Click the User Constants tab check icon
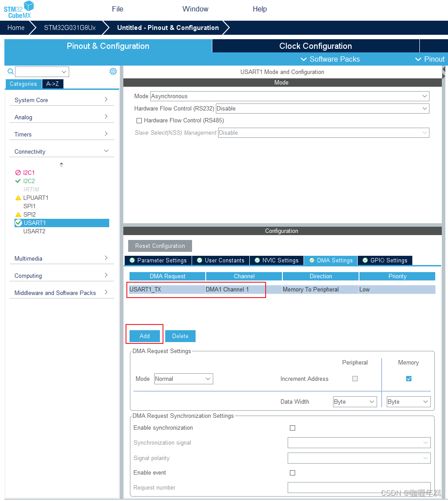The image size is (448, 501). tap(200, 260)
